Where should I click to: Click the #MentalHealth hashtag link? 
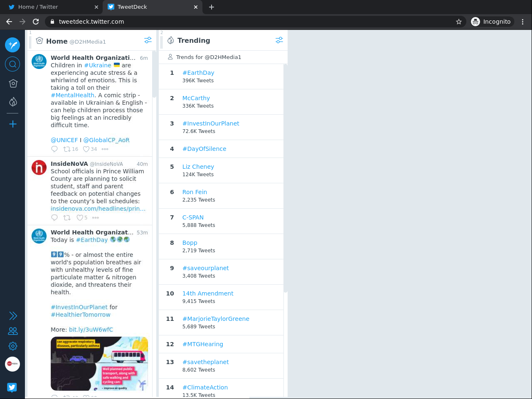(72, 95)
